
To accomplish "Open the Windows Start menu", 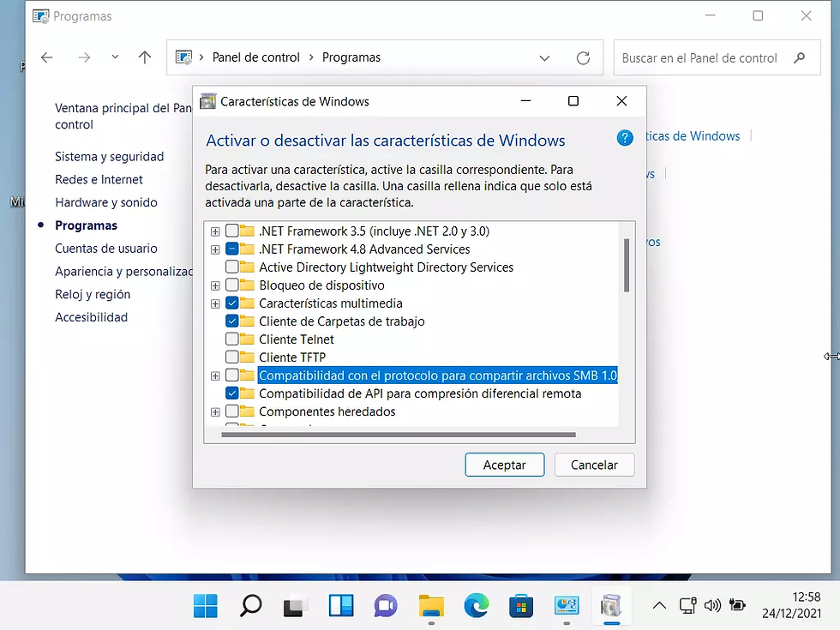I will click(205, 606).
